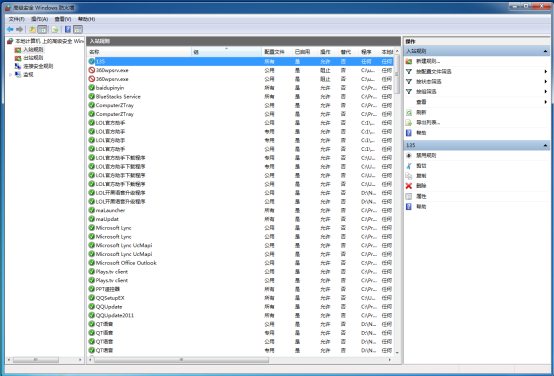This screenshot has height=376, width=554.
Task: Click the 复制 copy icon
Action: (x=409, y=176)
